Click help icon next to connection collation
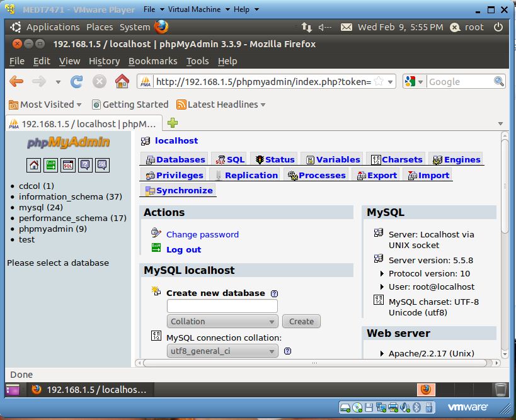The height and width of the screenshot is (420, 516). (287, 351)
